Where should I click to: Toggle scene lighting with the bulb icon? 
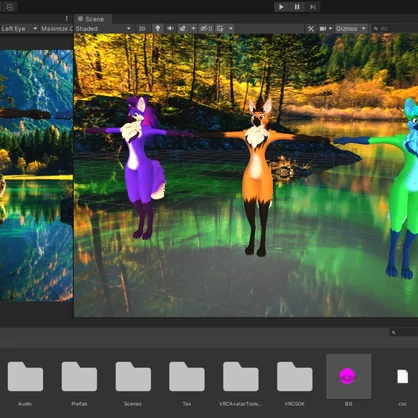(158, 29)
